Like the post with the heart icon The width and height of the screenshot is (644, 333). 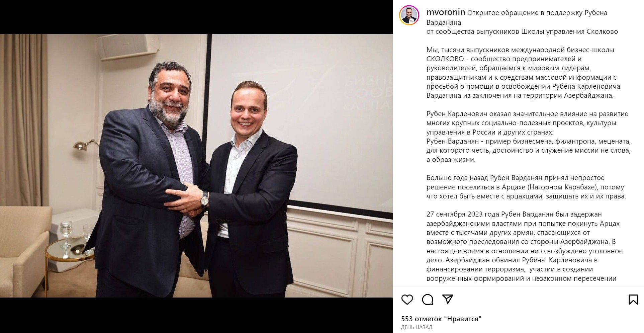[x=407, y=300]
